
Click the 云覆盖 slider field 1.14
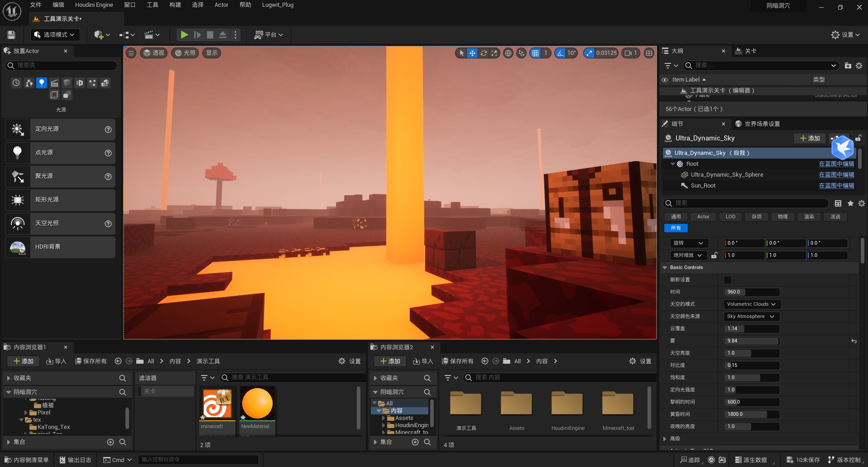click(x=752, y=329)
